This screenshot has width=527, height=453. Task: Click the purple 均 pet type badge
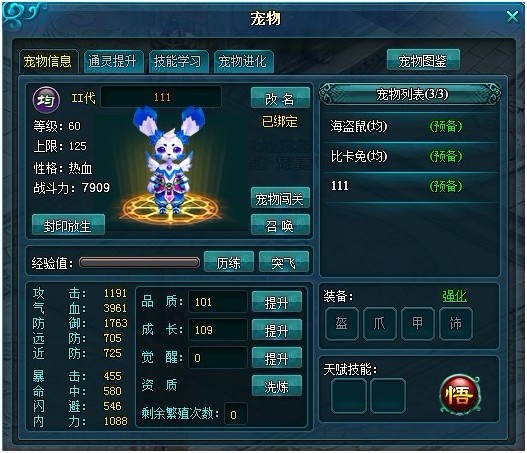coord(46,100)
